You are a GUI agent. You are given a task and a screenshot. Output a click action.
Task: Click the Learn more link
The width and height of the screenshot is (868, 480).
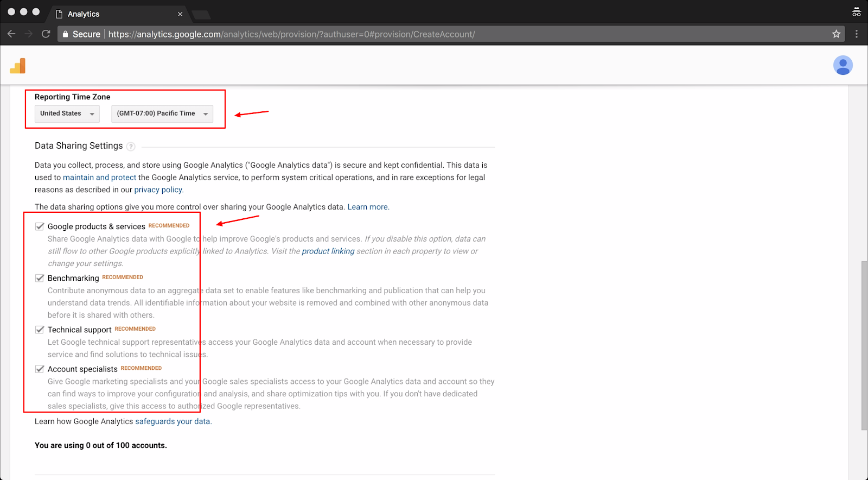coord(368,207)
